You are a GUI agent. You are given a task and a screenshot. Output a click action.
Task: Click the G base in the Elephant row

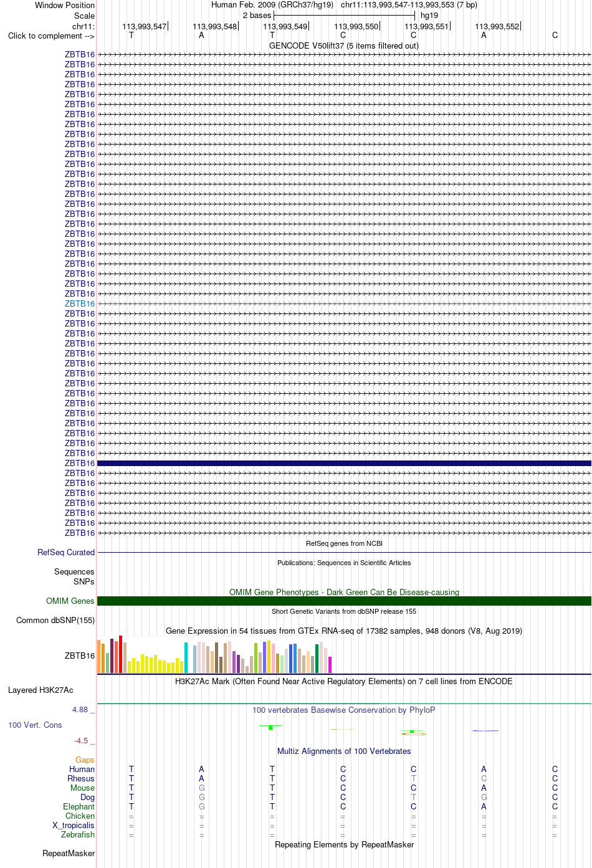click(x=201, y=806)
